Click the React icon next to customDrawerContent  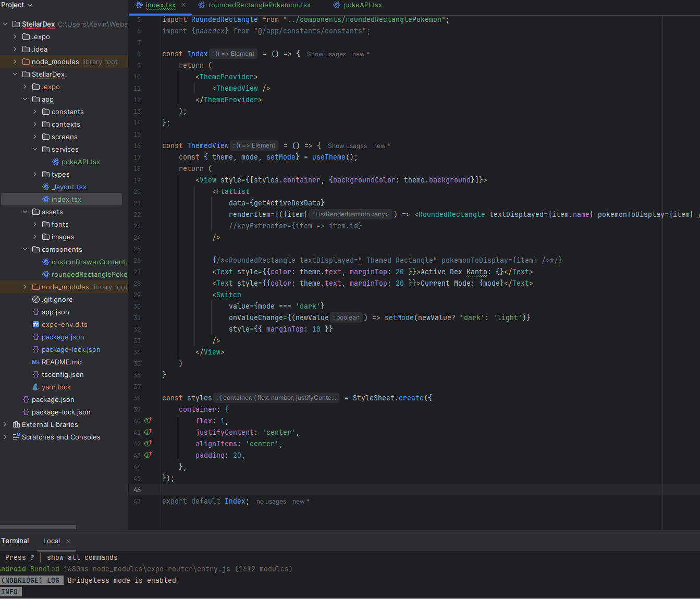(46, 262)
